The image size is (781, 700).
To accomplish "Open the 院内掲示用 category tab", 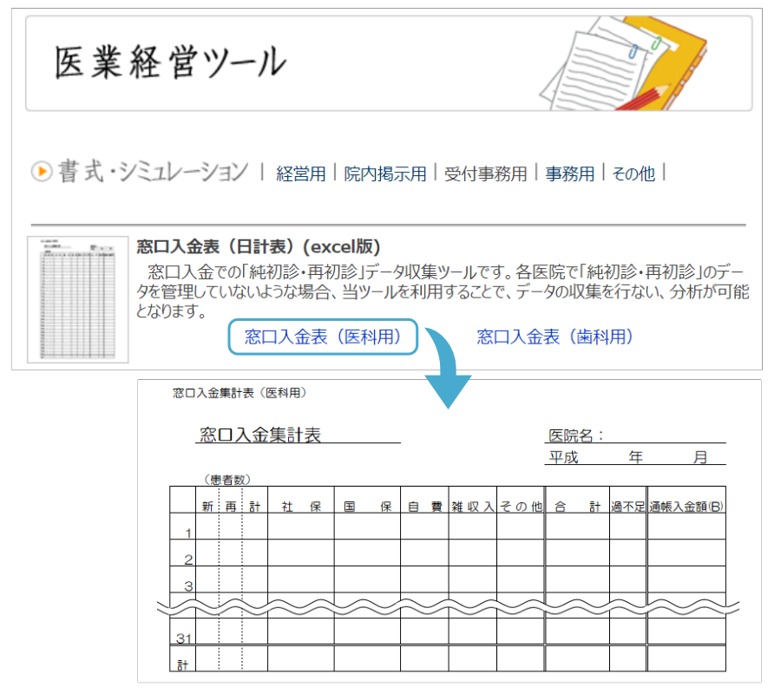I will [385, 173].
